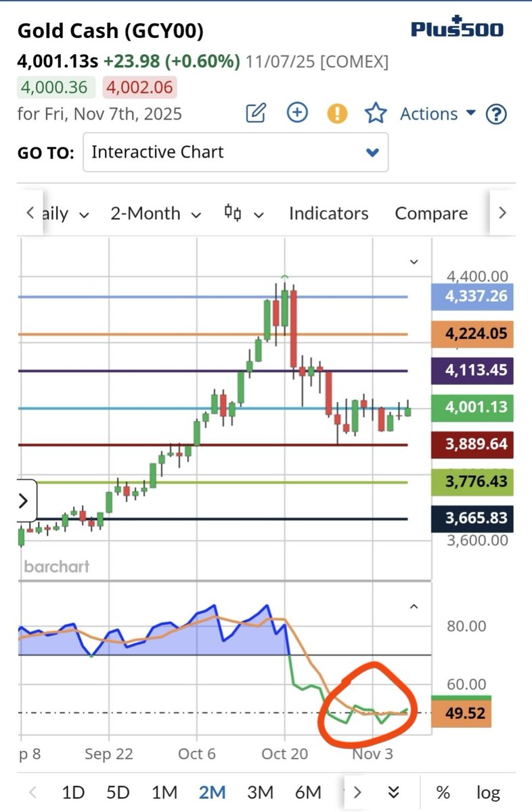Screen dimensions: 532x812
Task: Click the 4,337.26 price level label
Action: pos(472,296)
